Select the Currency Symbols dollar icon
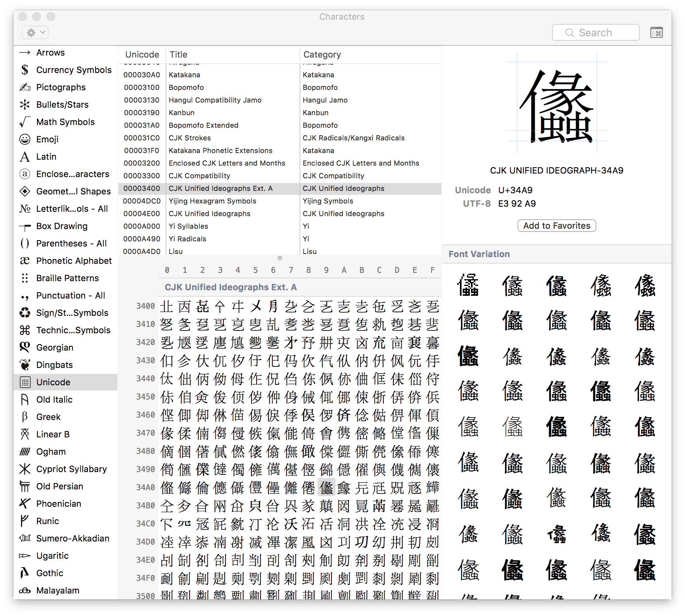 pos(25,70)
